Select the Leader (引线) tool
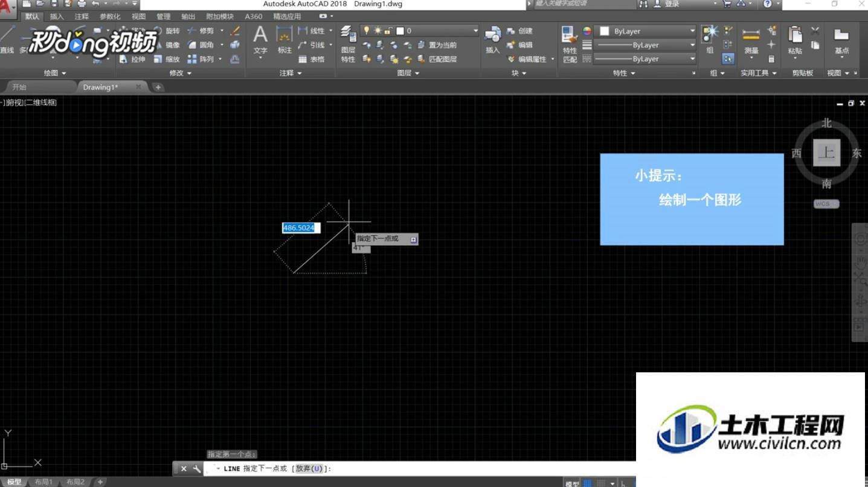The height and width of the screenshot is (487, 868). 312,45
